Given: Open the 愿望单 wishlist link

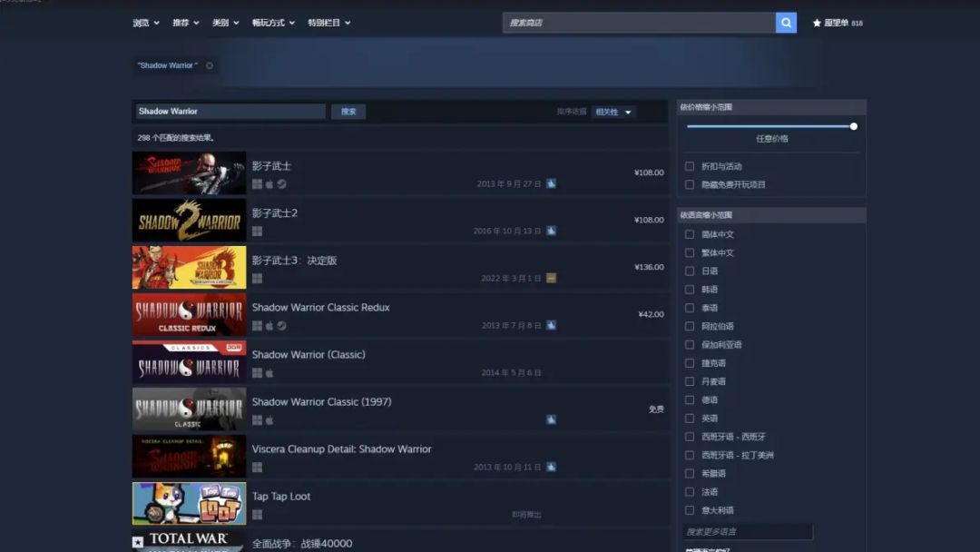Looking at the screenshot, I should point(837,23).
